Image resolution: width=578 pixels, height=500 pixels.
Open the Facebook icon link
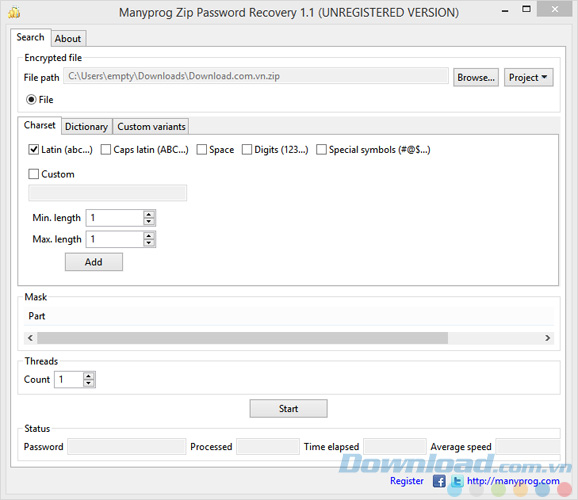point(439,481)
